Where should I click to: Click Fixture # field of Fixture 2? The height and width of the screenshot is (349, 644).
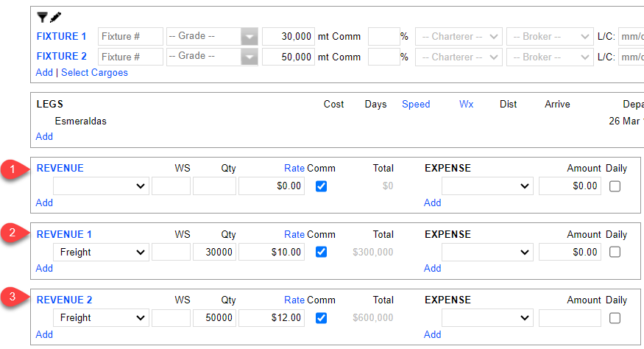[x=130, y=57]
